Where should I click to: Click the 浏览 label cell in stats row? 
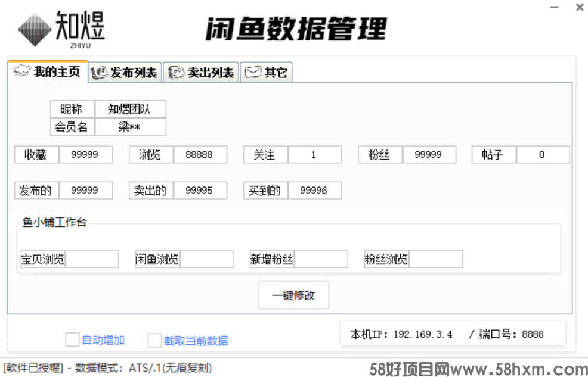(x=151, y=155)
